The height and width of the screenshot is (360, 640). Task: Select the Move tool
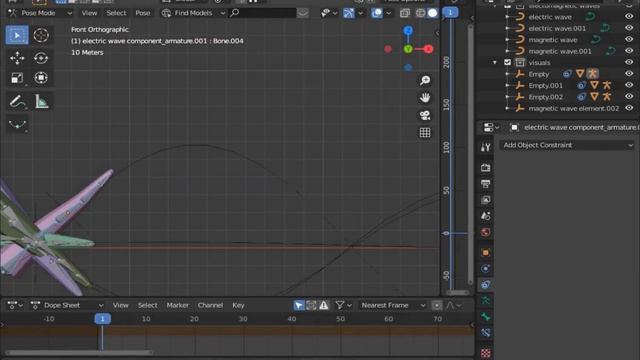pyautogui.click(x=17, y=58)
